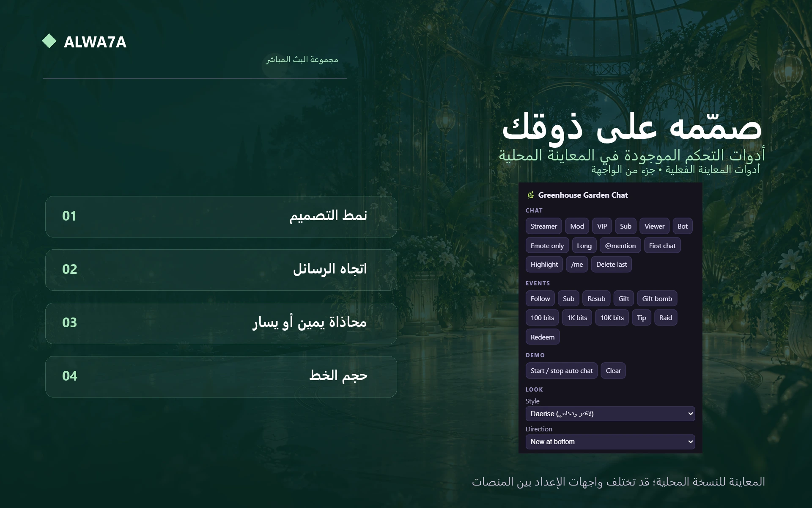
Task: Select card 04 حجم الخط
Action: click(221, 377)
